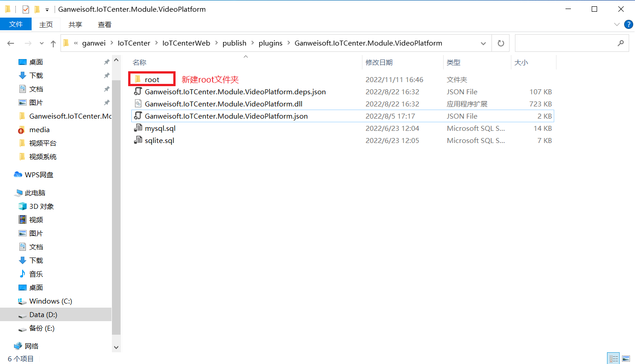Viewport: 635px width, 364px height.
Task: Open the pinned 文档 quick access item
Action: pos(36,89)
